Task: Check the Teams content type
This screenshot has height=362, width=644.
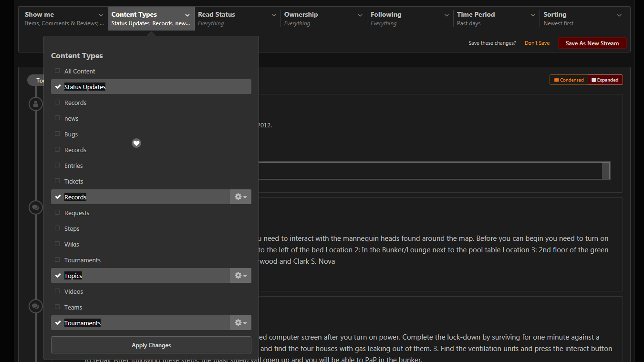Action: click(57, 307)
